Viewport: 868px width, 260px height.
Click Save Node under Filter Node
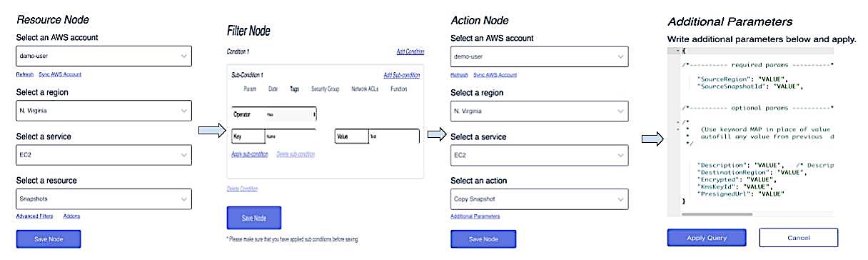coord(254,218)
